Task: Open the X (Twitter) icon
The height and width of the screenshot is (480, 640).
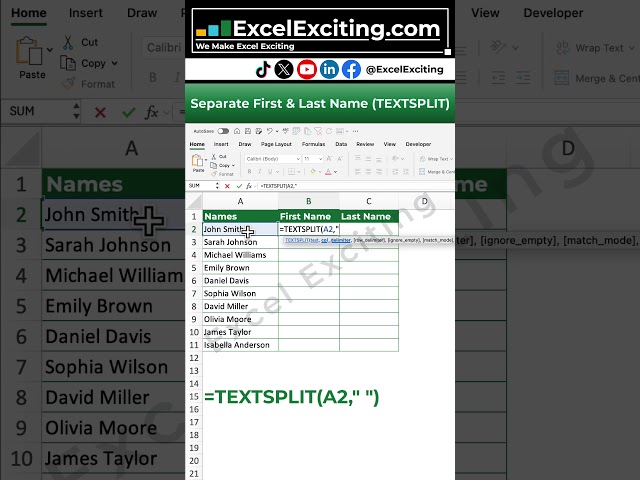Action: (x=284, y=69)
